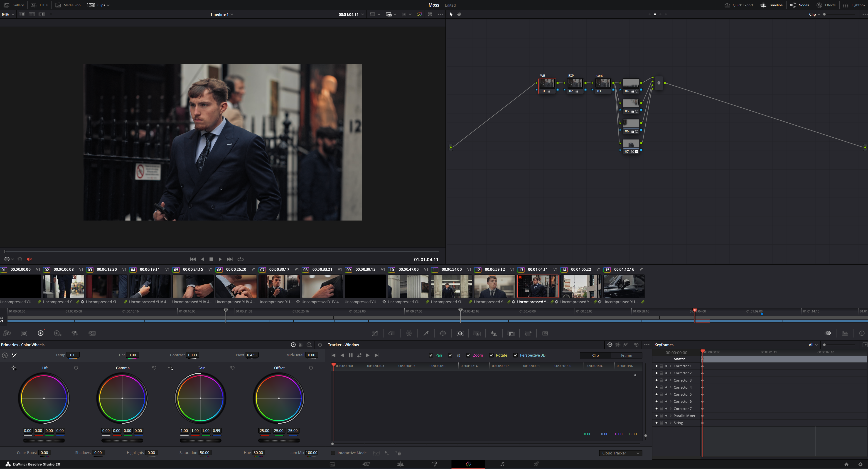Select the Qualifier eyedropper tool
The height and width of the screenshot is (469, 868).
[426, 333]
